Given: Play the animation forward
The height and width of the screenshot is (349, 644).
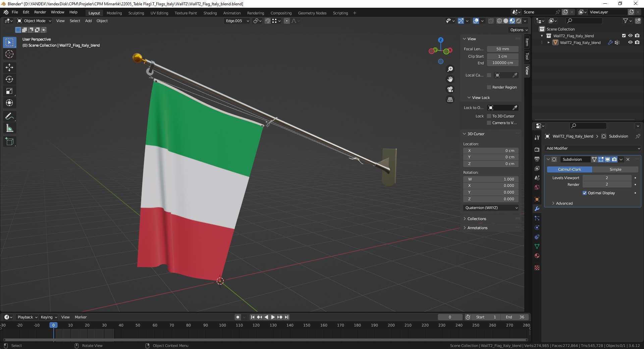Looking at the screenshot, I should (273, 317).
